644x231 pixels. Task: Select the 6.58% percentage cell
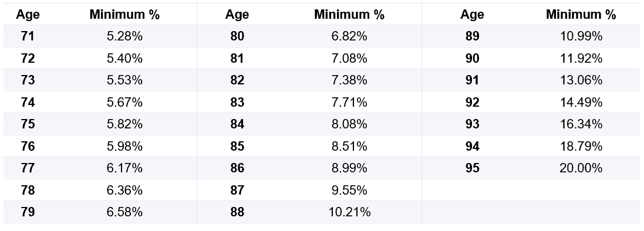[x=124, y=212]
